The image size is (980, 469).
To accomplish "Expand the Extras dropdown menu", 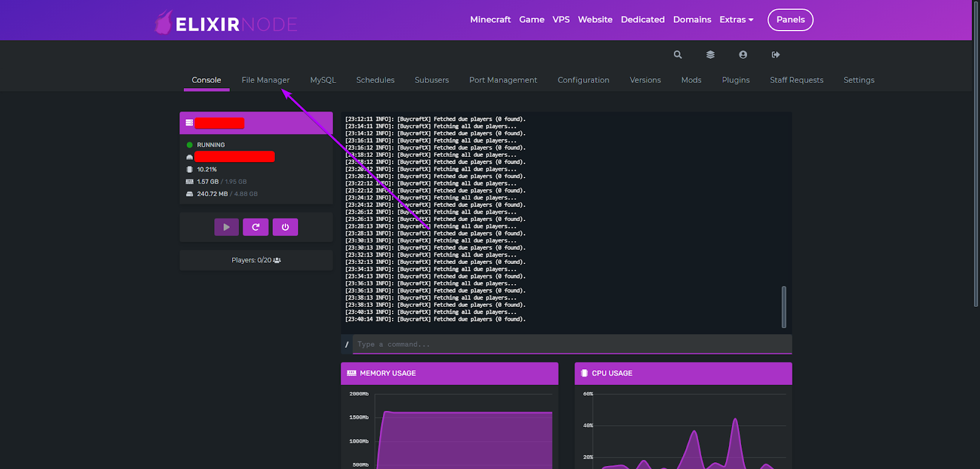I will 737,20.
